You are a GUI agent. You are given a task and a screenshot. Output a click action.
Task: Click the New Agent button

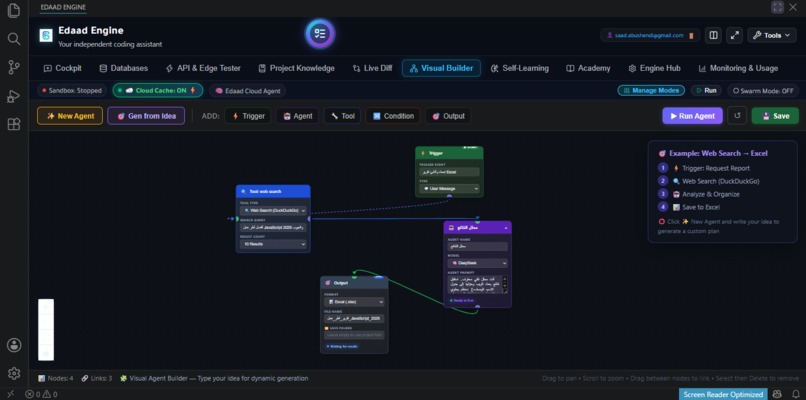click(70, 116)
